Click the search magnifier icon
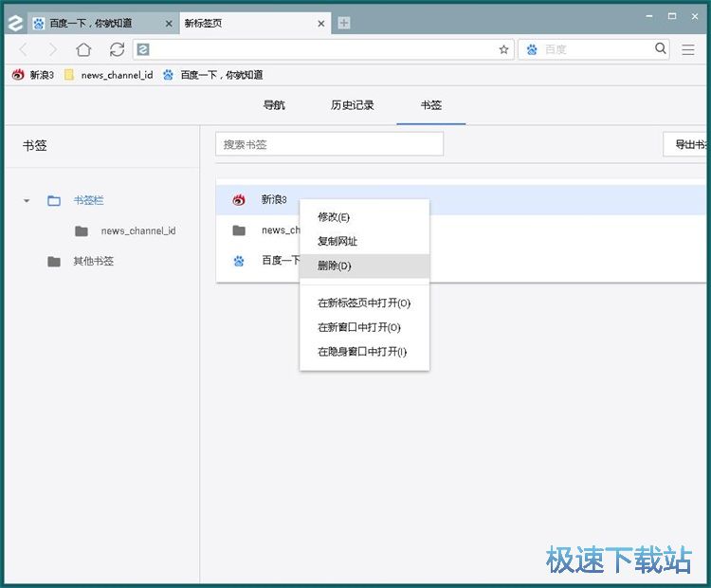Viewport: 711px width, 588px height. tap(661, 48)
